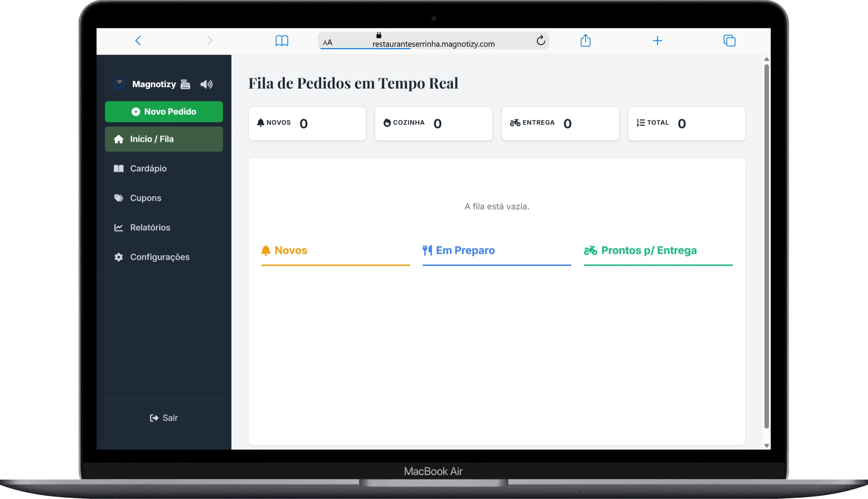Open the browser bookmarks book icon
Image resolution: width=868 pixels, height=499 pixels.
(282, 41)
